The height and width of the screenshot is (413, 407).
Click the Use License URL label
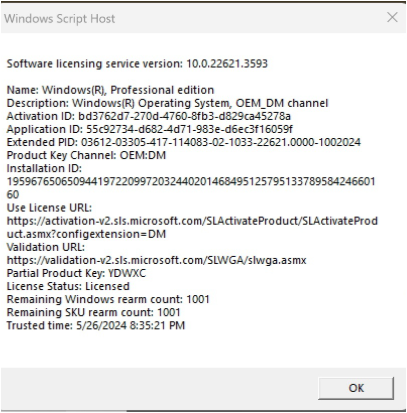point(49,208)
